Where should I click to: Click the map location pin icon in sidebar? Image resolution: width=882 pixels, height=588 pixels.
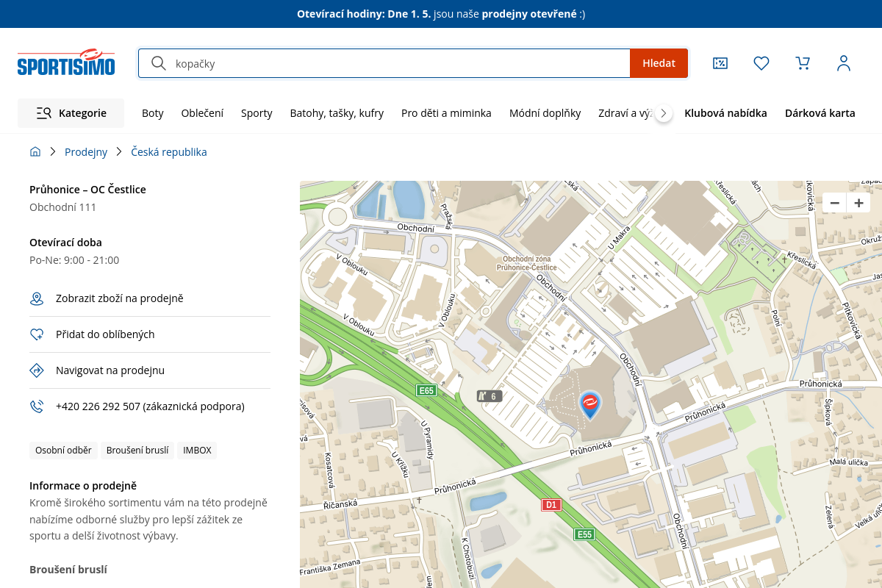click(37, 298)
